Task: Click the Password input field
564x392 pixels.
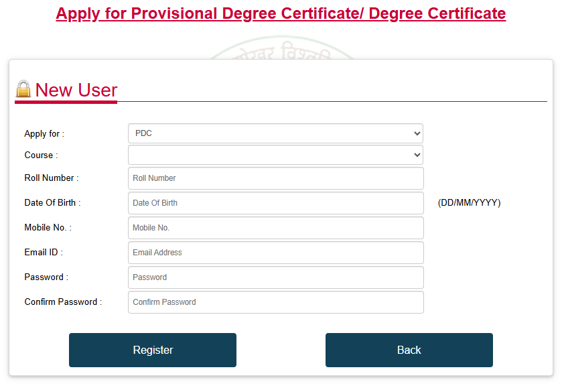Action: pos(275,277)
